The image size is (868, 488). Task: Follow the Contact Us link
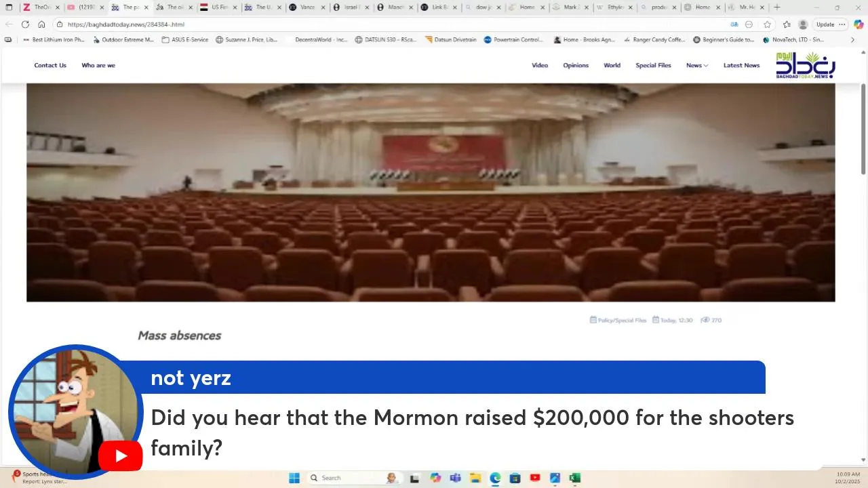point(50,66)
